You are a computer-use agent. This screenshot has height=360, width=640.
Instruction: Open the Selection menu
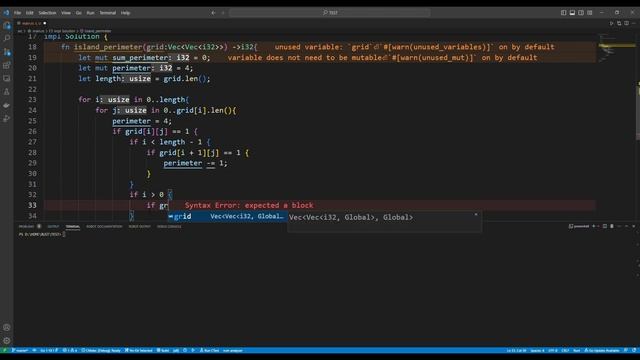click(x=47, y=13)
